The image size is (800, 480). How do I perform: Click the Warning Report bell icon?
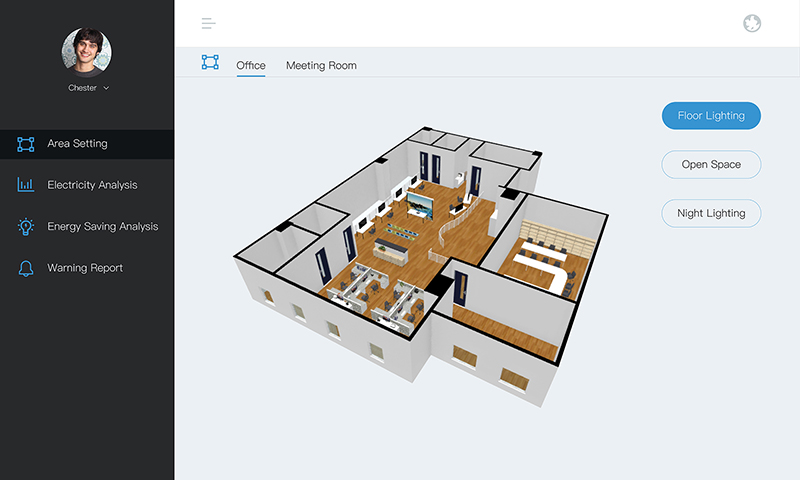coord(26,268)
